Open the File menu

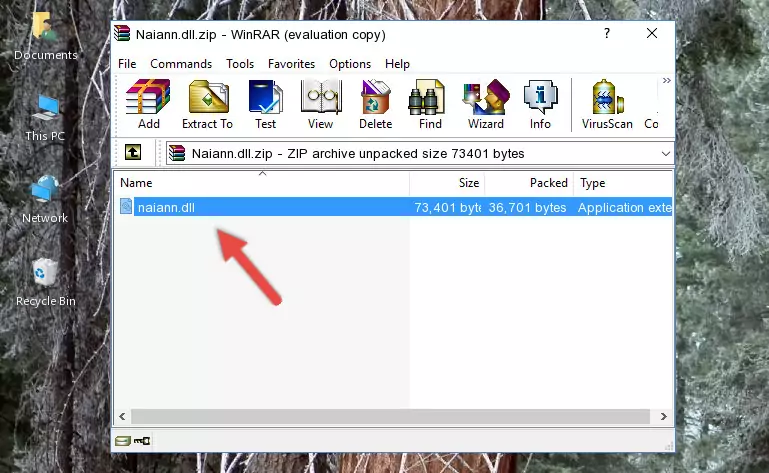tap(127, 64)
